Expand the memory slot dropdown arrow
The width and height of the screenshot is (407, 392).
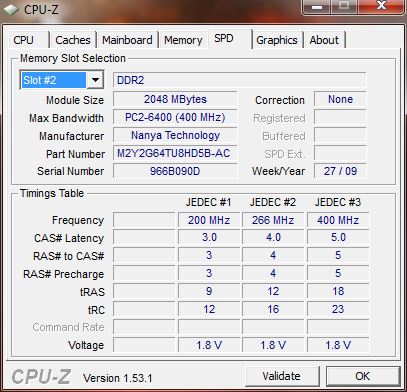click(x=95, y=80)
